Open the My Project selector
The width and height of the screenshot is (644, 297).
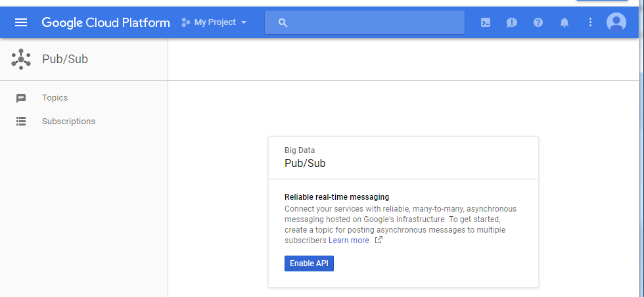click(x=214, y=22)
